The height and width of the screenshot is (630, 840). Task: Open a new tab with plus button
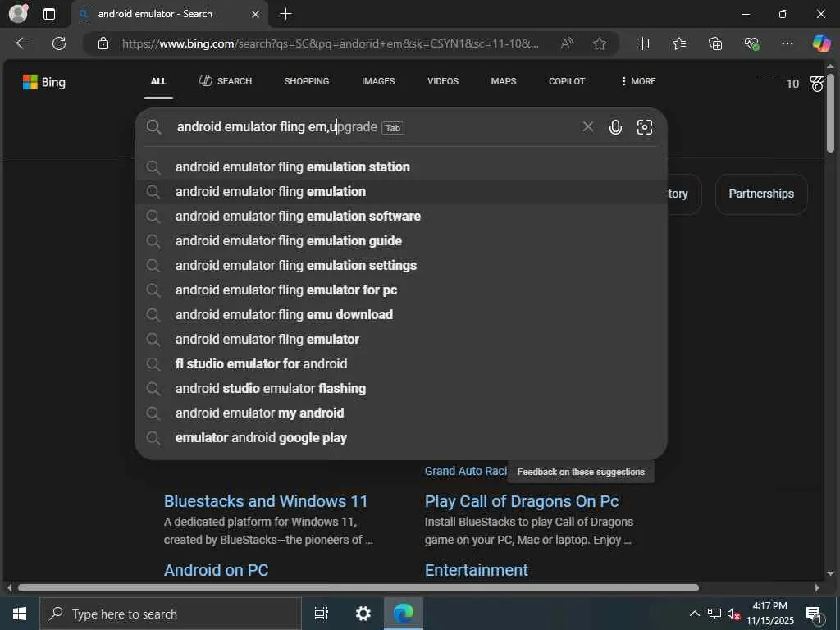tap(286, 14)
